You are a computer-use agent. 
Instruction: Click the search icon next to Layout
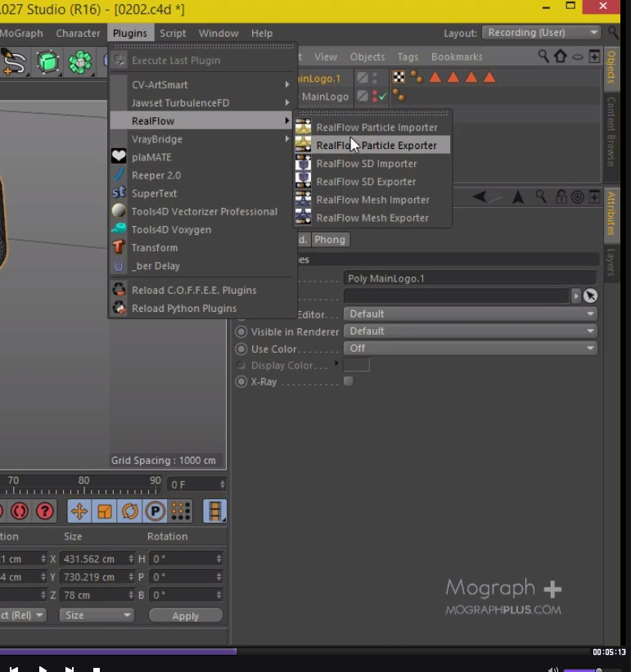click(614, 33)
